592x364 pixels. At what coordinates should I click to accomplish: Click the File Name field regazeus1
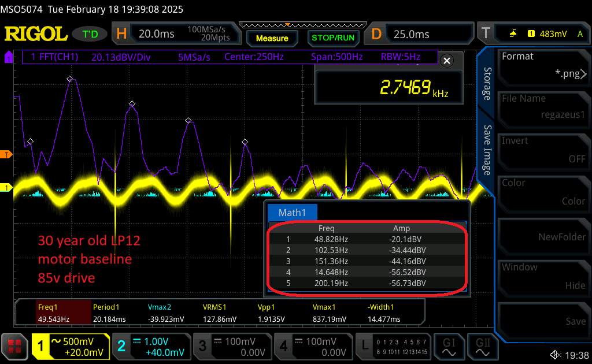coord(542,107)
